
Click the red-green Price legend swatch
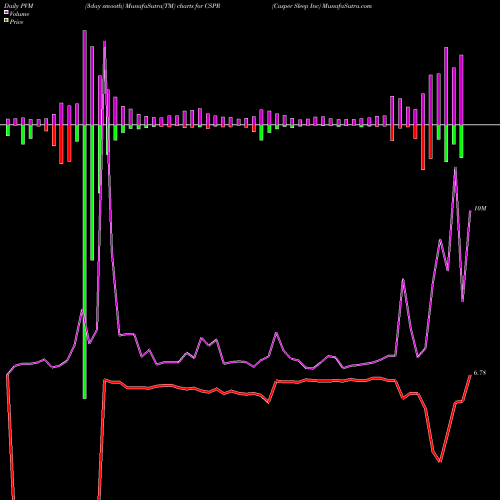coord(6,21)
